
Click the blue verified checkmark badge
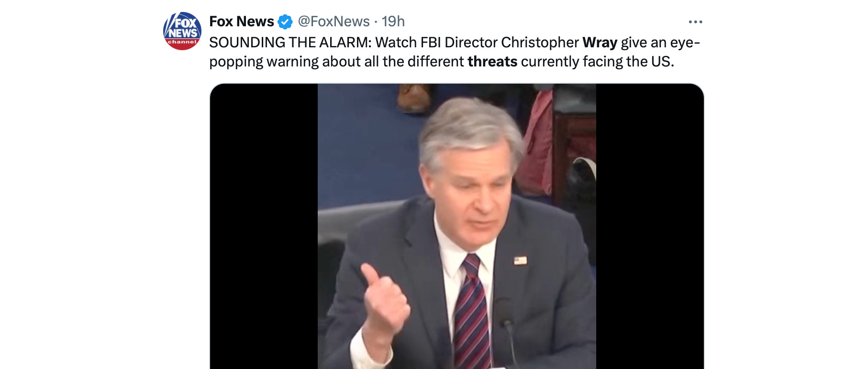[285, 22]
